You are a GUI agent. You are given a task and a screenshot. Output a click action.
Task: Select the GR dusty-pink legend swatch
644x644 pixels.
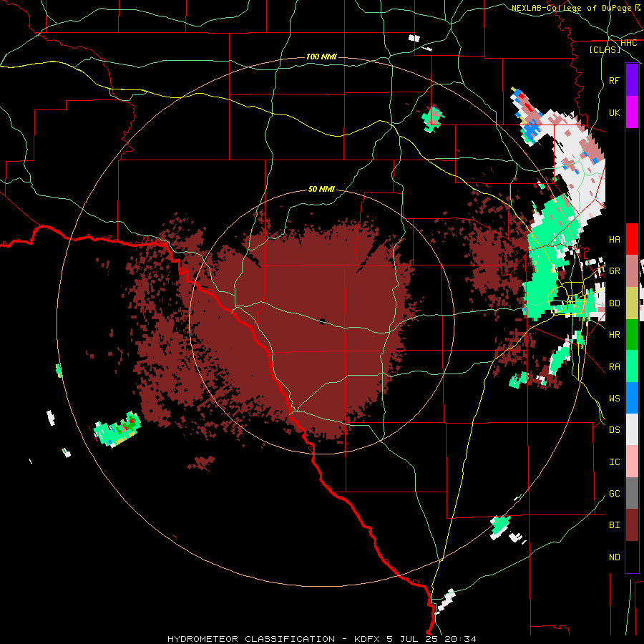pos(632,270)
